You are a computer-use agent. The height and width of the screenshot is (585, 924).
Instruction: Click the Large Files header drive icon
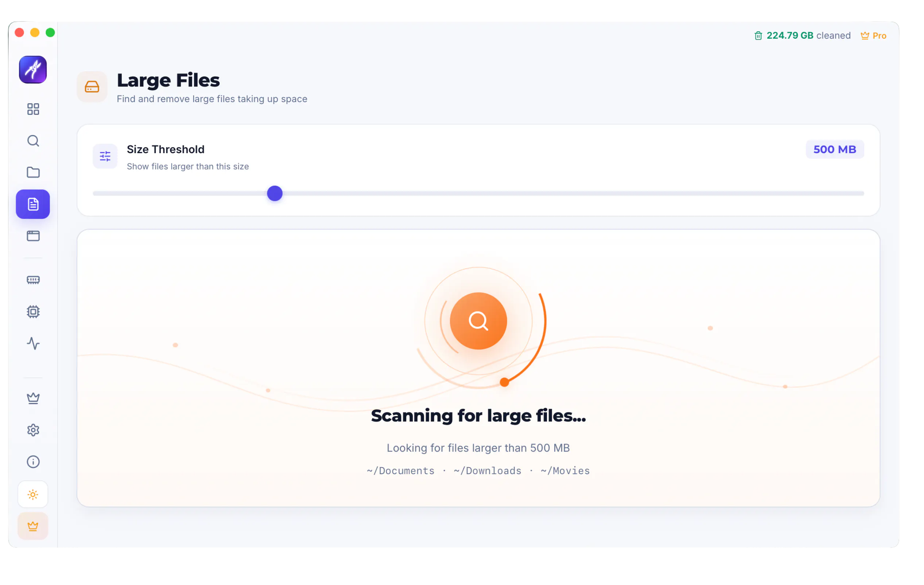point(92,87)
